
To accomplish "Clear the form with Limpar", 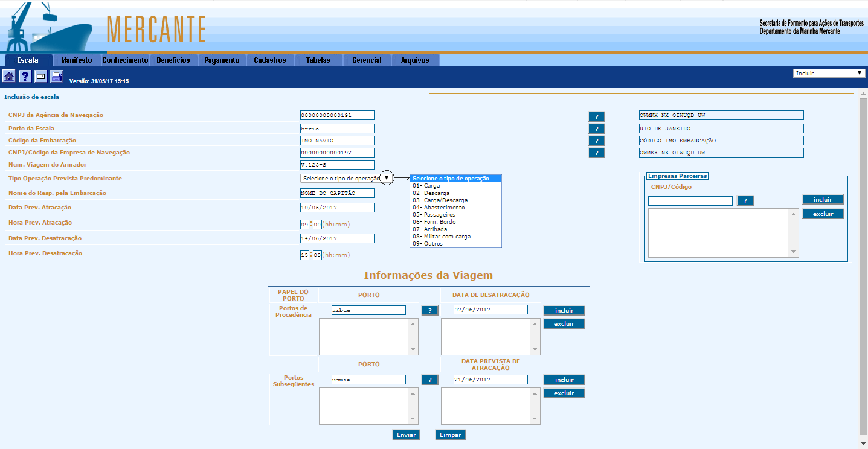I will pyautogui.click(x=451, y=435).
